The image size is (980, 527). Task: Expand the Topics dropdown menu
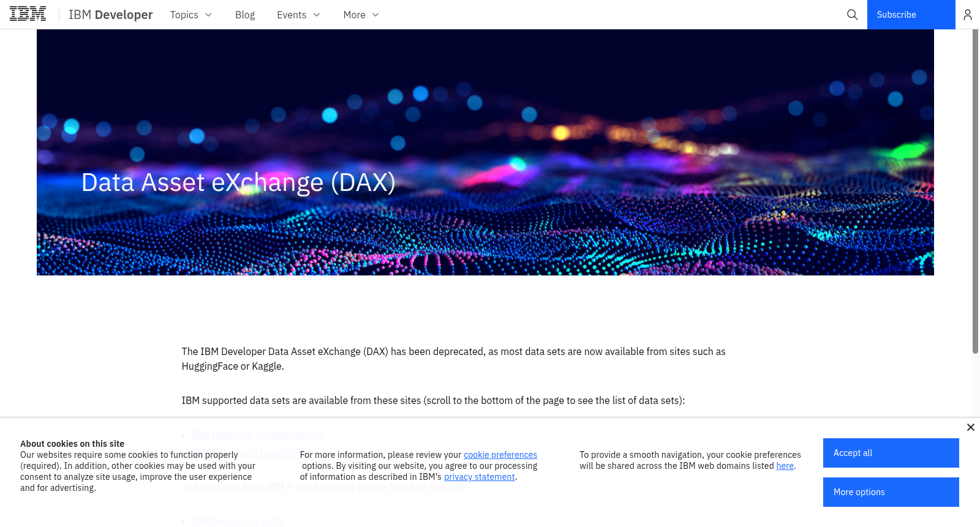(191, 15)
